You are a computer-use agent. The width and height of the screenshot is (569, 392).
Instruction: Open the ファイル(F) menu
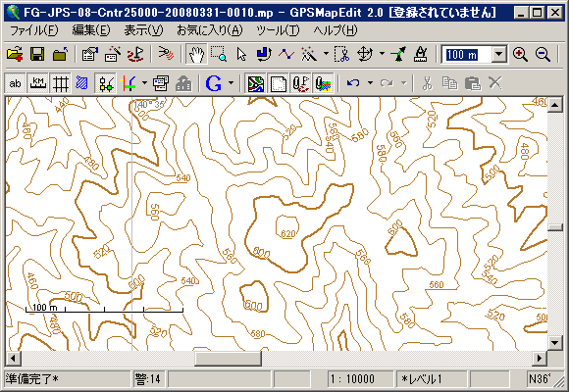coord(33,30)
